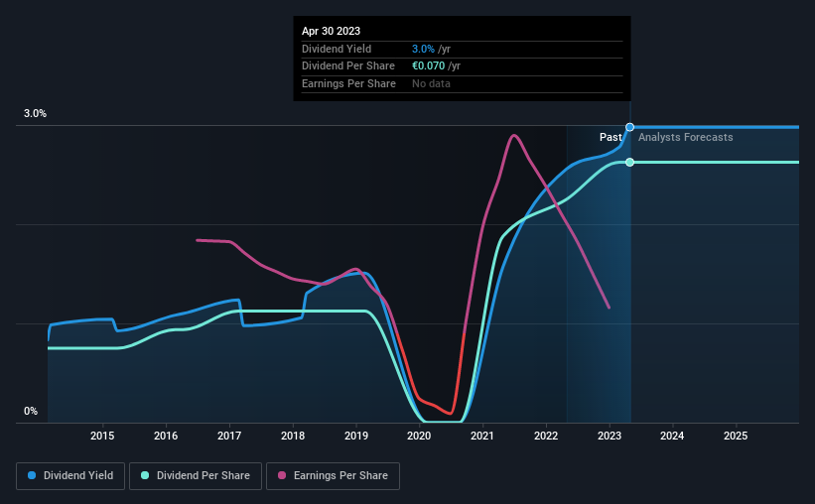Click the €0.070 Dividend Per Share value
This screenshot has width=815, height=504.
point(428,66)
